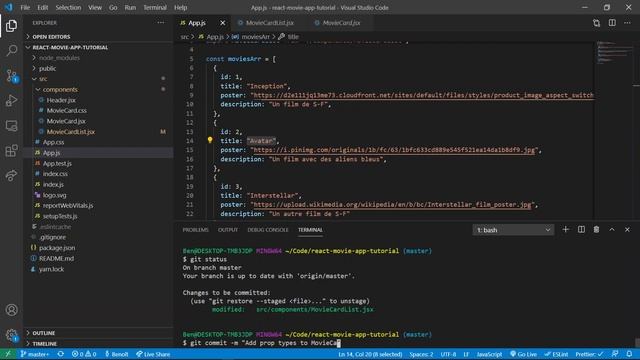Open Run and Debug view icon
The width and height of the screenshot is (640, 360).
(x=11, y=100)
